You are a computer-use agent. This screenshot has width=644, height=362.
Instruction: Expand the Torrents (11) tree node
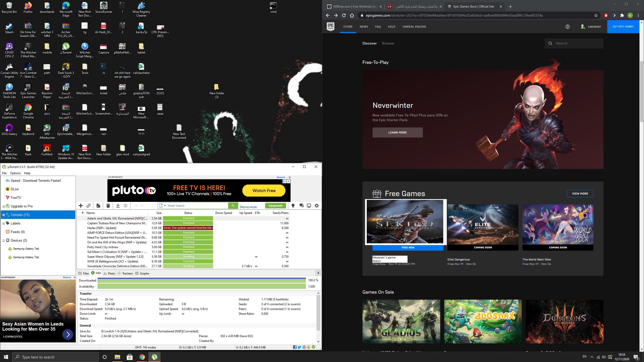(x=4, y=215)
